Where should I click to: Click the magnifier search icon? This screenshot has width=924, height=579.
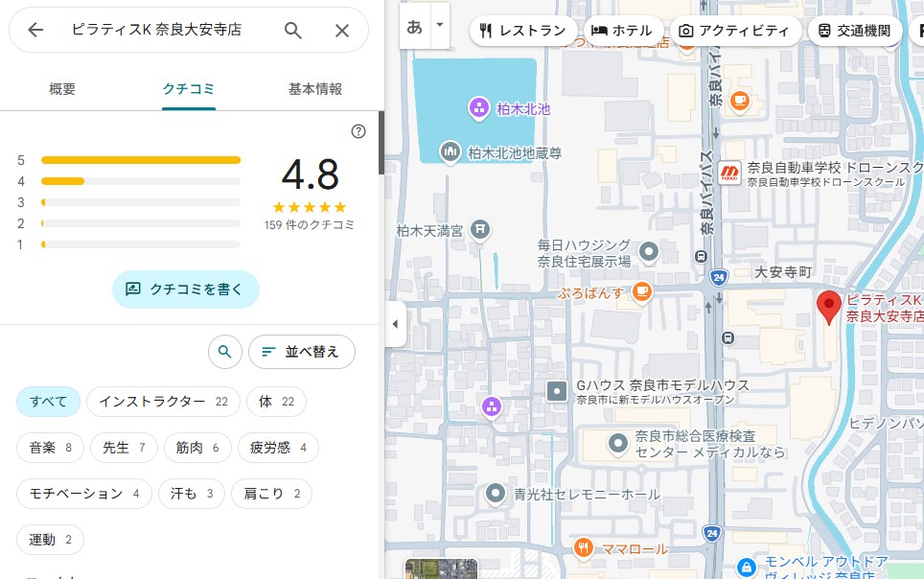293,30
